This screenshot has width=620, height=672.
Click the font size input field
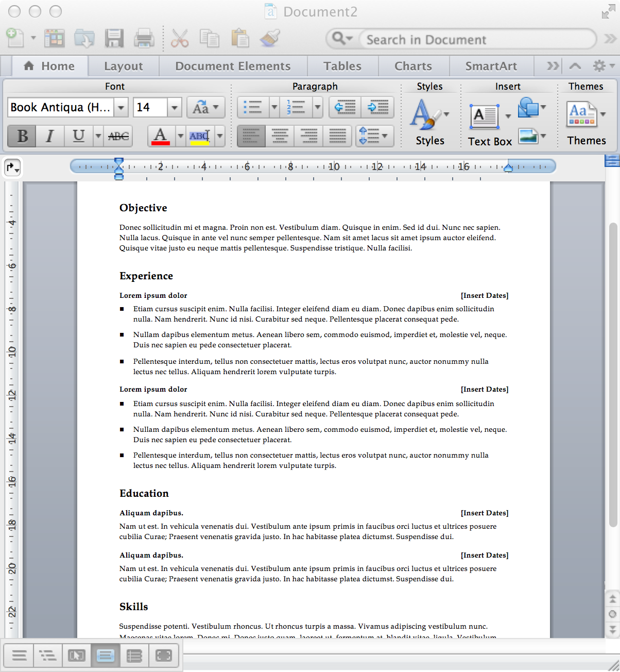click(x=150, y=108)
